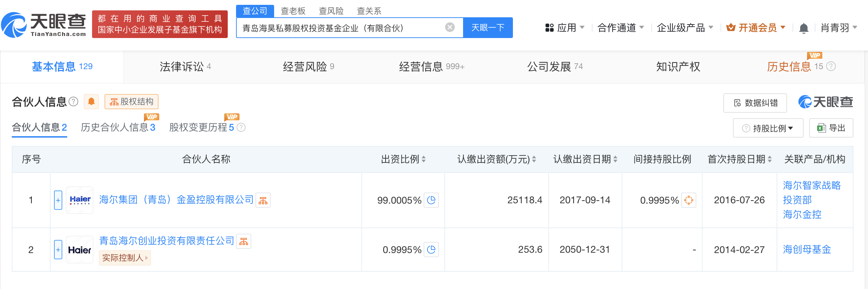Sort table by 出资比例 column
This screenshot has width=868, height=289.
pyautogui.click(x=404, y=159)
